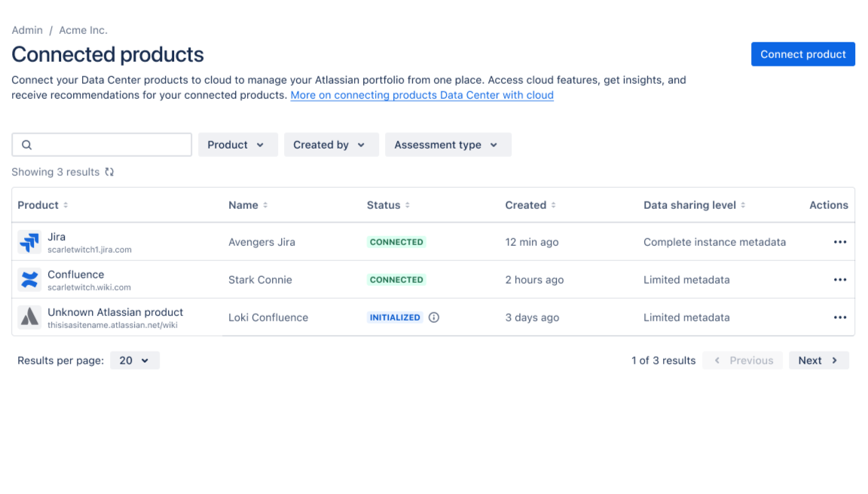Go to Admin in the breadcrumb
This screenshot has width=868, height=494.
pos(27,30)
